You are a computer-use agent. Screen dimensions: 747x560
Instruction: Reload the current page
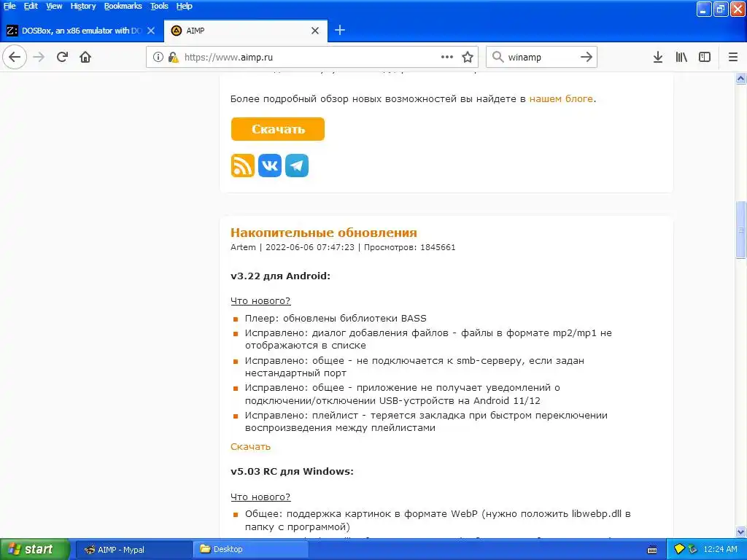[62, 57]
